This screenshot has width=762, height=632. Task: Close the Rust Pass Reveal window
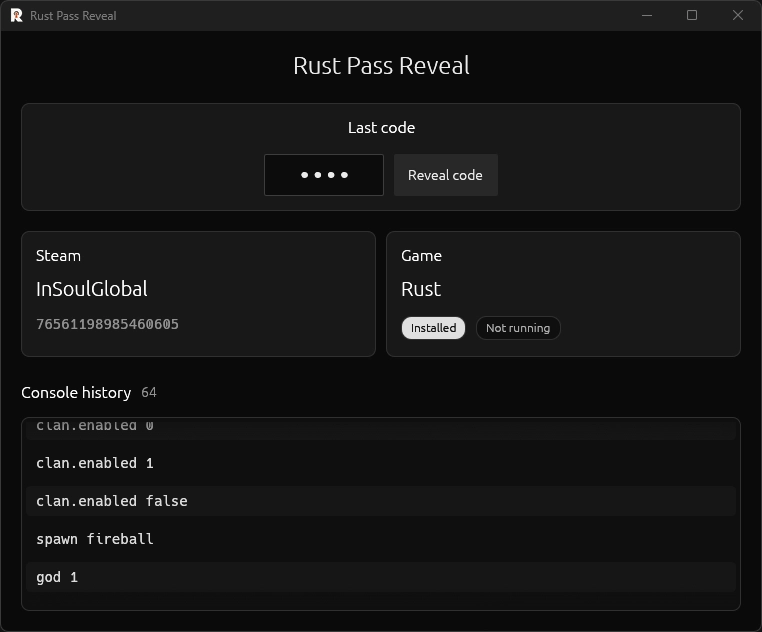coord(738,16)
